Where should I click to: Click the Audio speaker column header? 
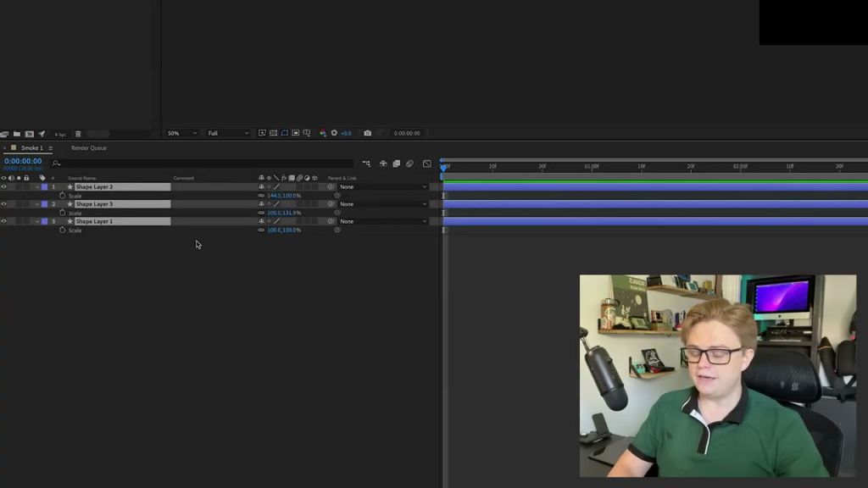[11, 178]
